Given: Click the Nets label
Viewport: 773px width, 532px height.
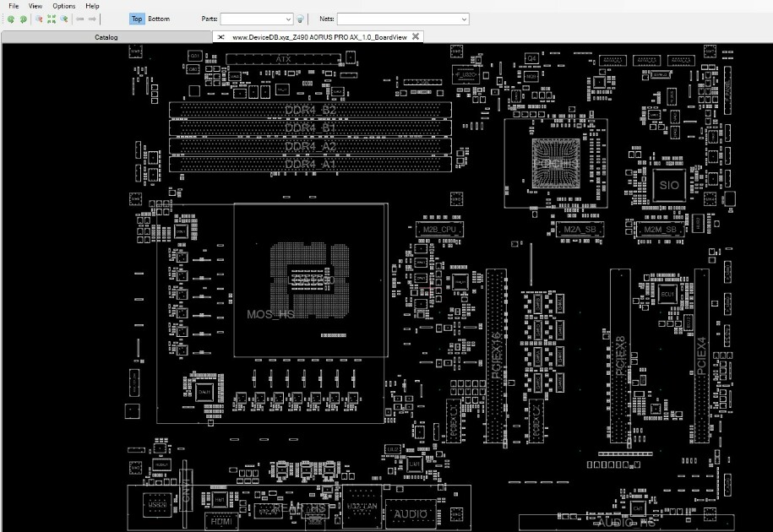Looking at the screenshot, I should pos(326,19).
